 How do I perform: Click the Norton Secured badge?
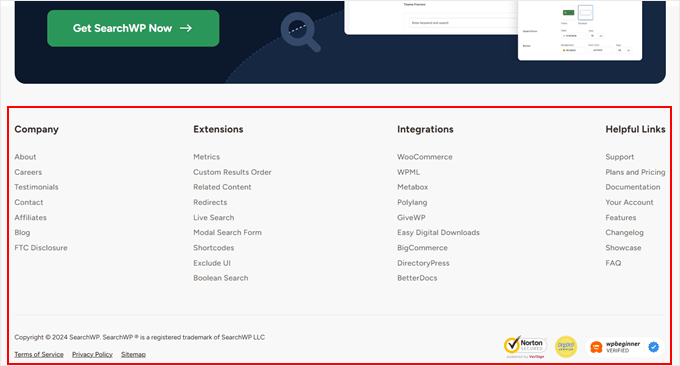[525, 347]
